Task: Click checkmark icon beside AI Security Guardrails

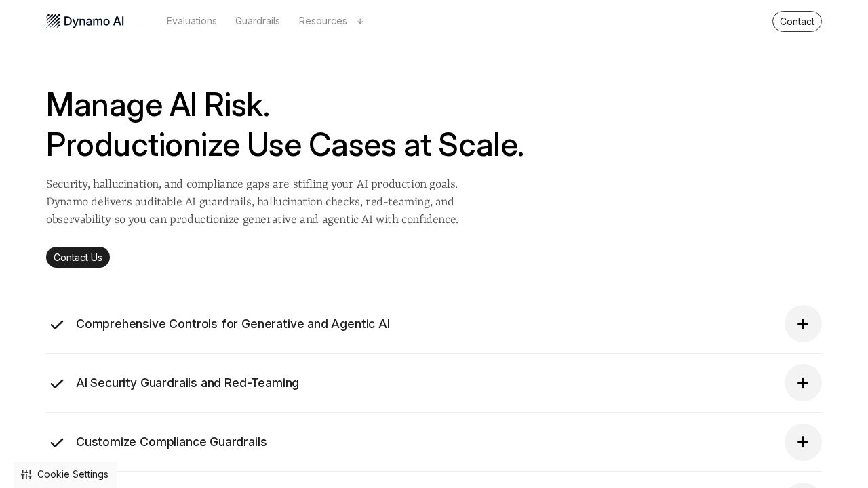Action: click(57, 384)
